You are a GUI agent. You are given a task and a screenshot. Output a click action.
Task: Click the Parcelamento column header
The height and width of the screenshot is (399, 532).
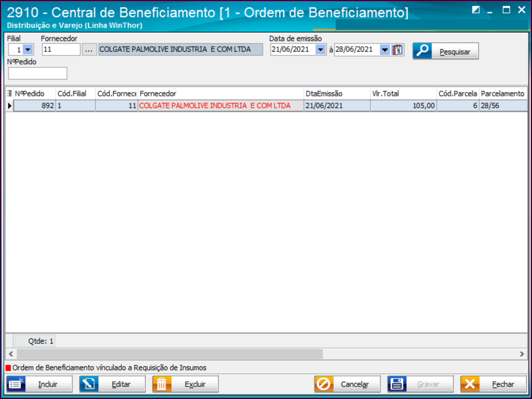503,94
